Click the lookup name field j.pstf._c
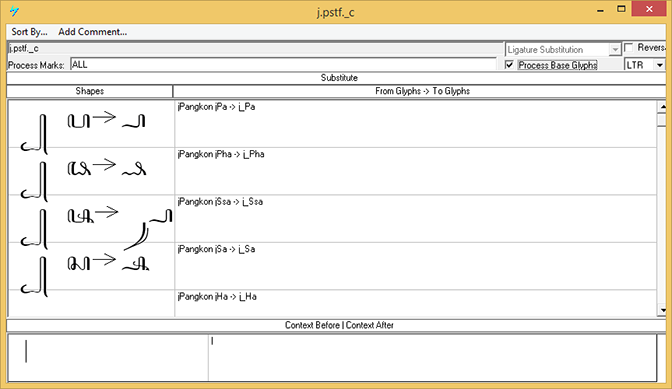 (255, 48)
